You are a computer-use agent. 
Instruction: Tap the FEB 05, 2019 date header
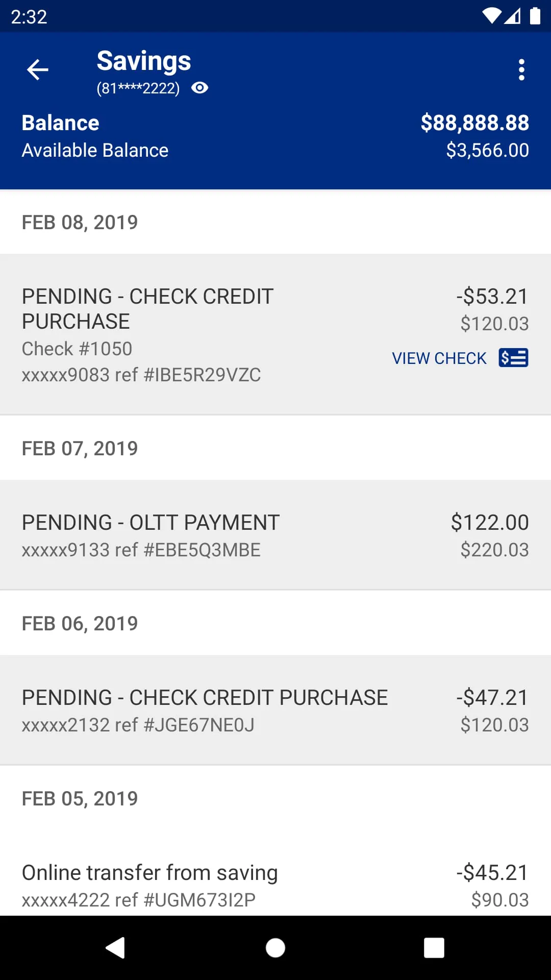point(80,799)
